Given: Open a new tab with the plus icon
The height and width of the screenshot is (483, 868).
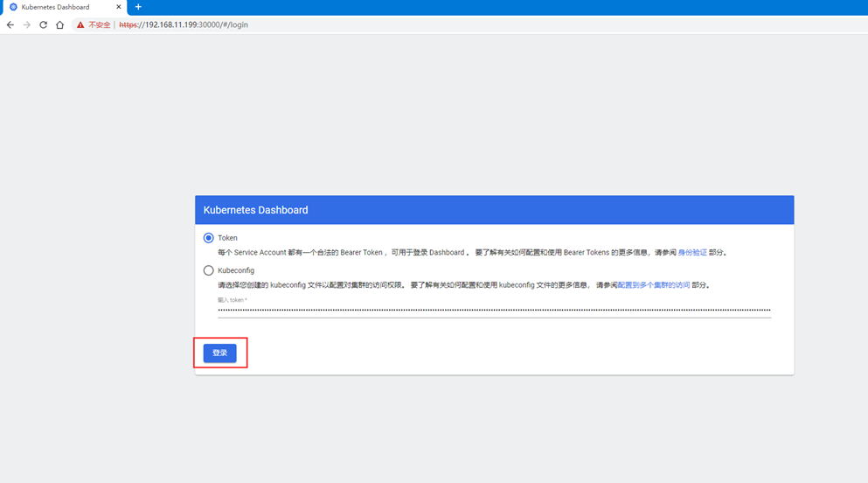Looking at the screenshot, I should 138,7.
